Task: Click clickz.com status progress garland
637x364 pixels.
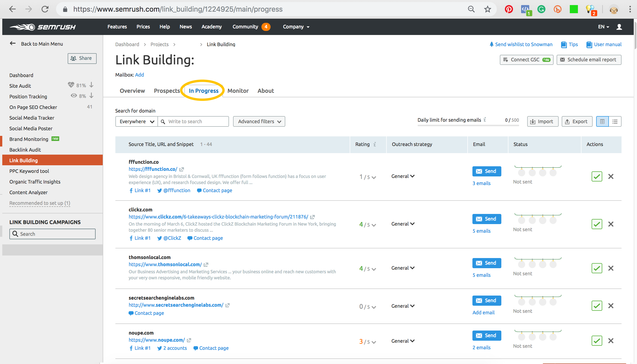Action: click(538, 219)
